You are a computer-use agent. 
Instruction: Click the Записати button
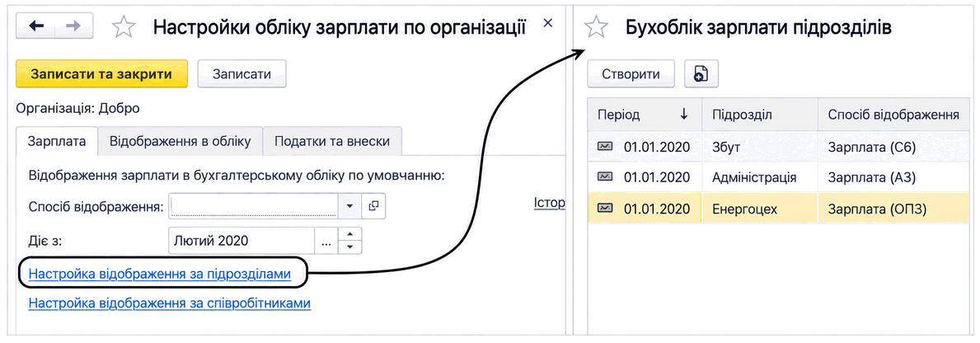tap(241, 73)
